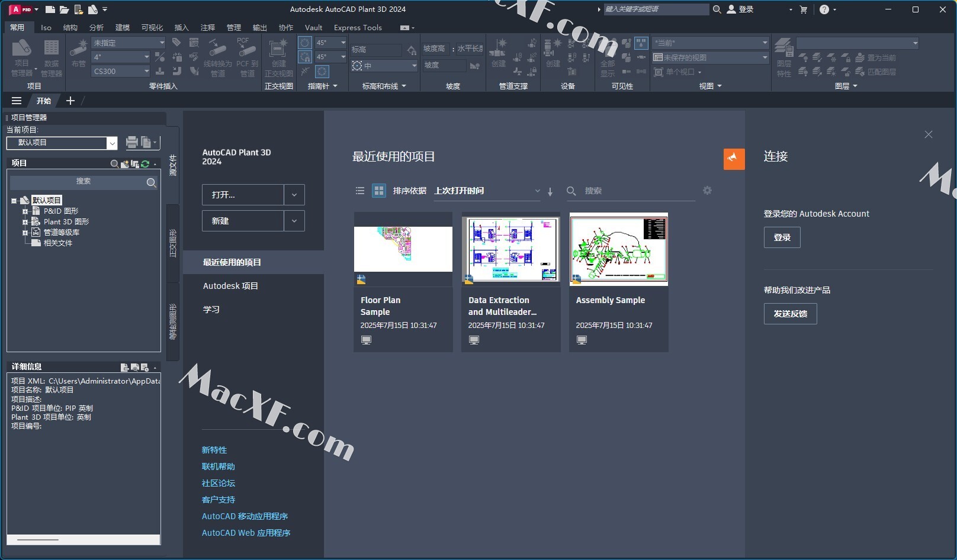Click the orange announcements megaphone icon
957x560 pixels.
click(734, 159)
